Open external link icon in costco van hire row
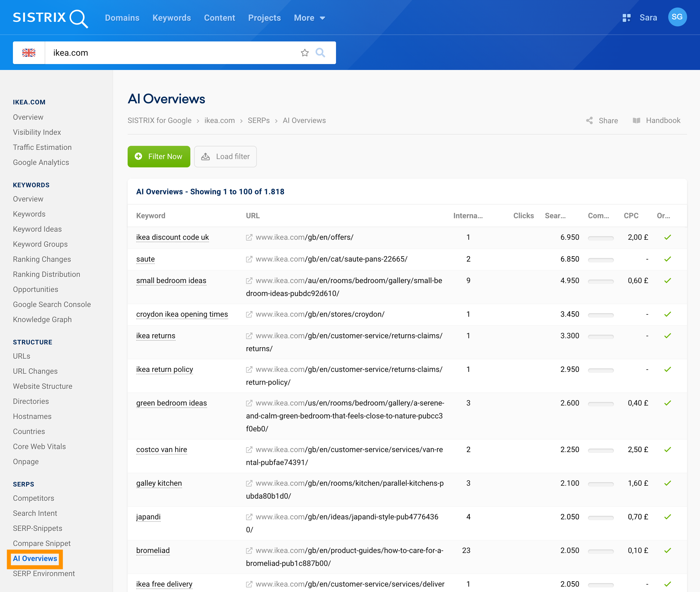The width and height of the screenshot is (700, 592). (249, 449)
